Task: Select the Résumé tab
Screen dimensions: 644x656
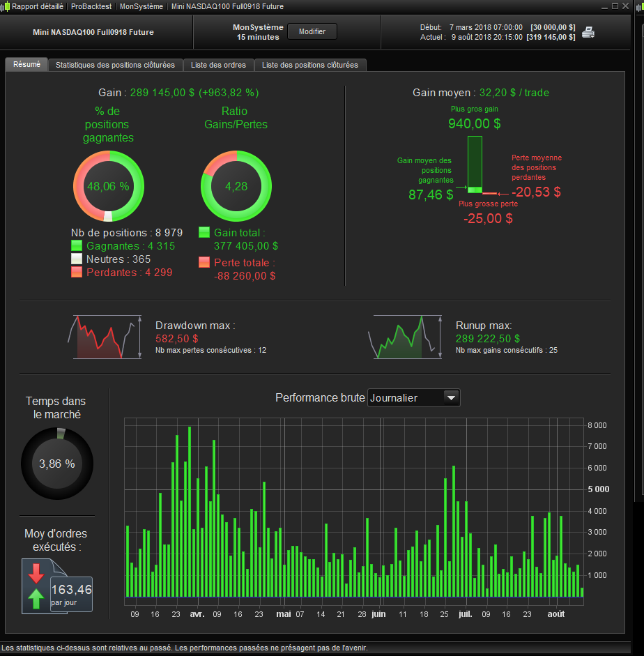Action: pos(26,64)
